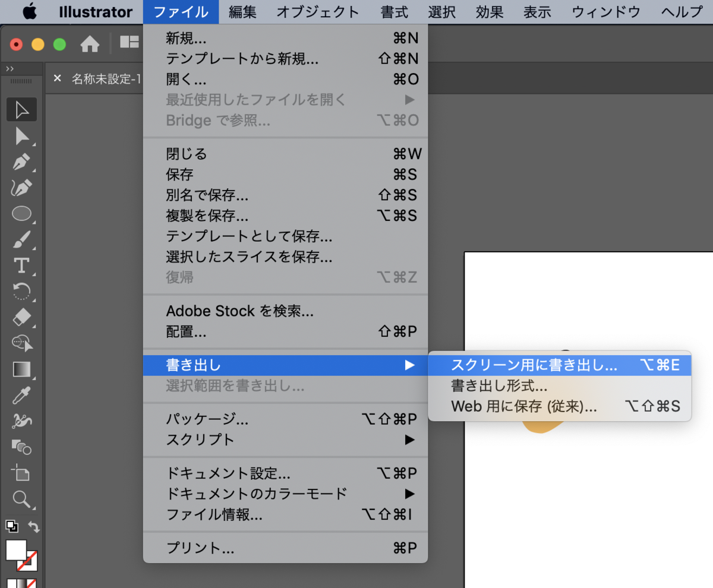The image size is (713, 588).
Task: Select the Direct Selection tool
Action: 21,136
